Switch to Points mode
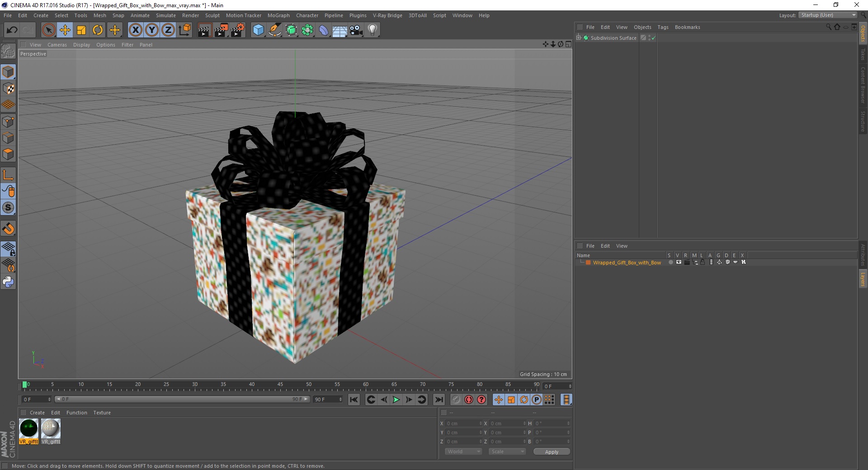This screenshot has height=470, width=868. click(x=8, y=122)
